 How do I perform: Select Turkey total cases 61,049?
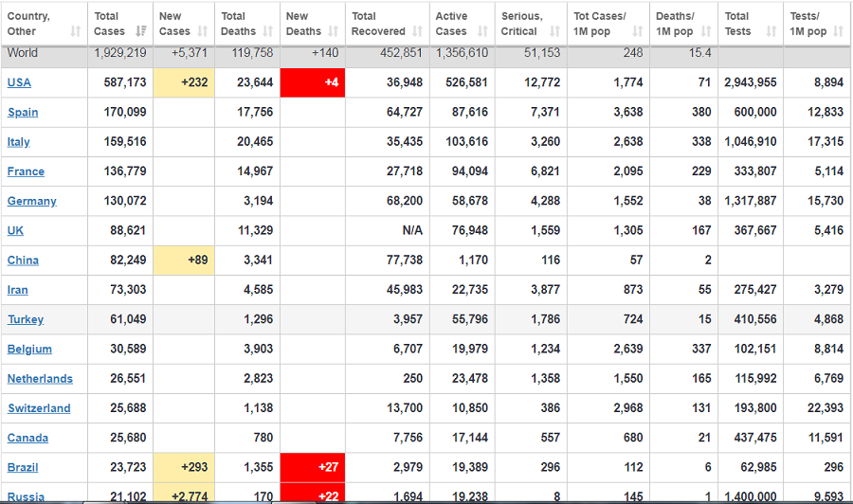(128, 319)
